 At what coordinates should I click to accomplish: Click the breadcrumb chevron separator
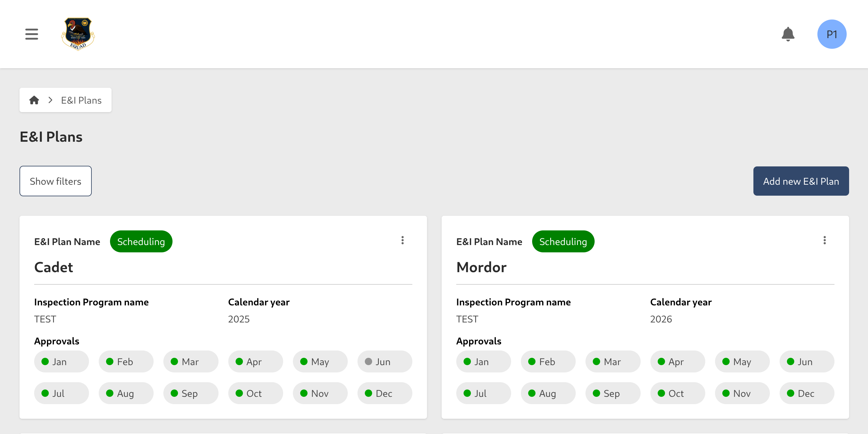[x=51, y=100]
